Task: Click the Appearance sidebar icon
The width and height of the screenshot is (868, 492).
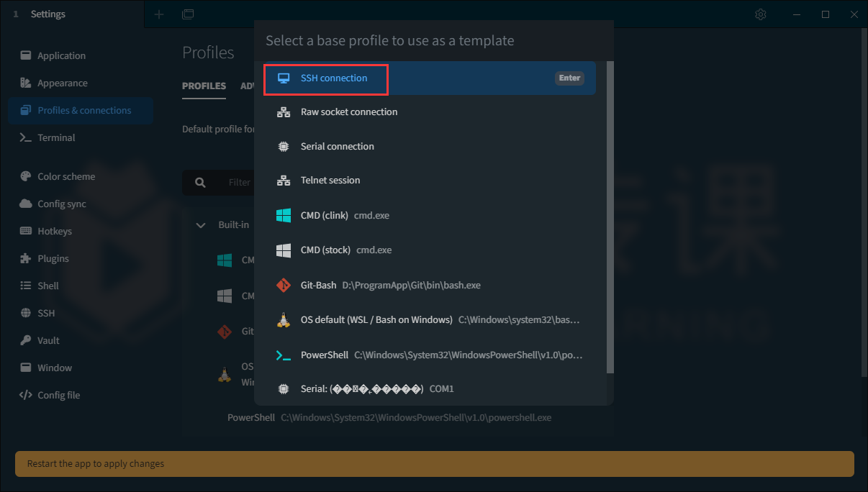Action: [x=25, y=83]
